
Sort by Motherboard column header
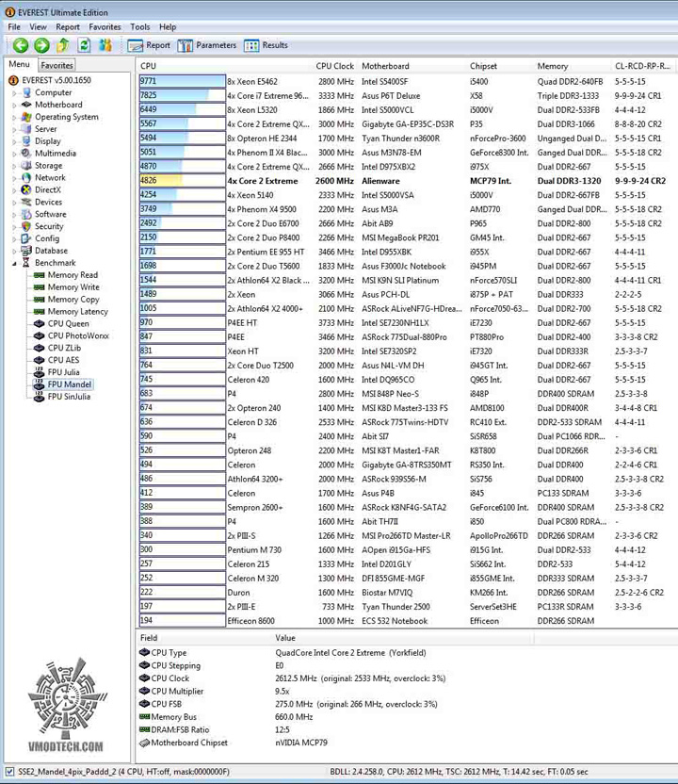point(385,66)
